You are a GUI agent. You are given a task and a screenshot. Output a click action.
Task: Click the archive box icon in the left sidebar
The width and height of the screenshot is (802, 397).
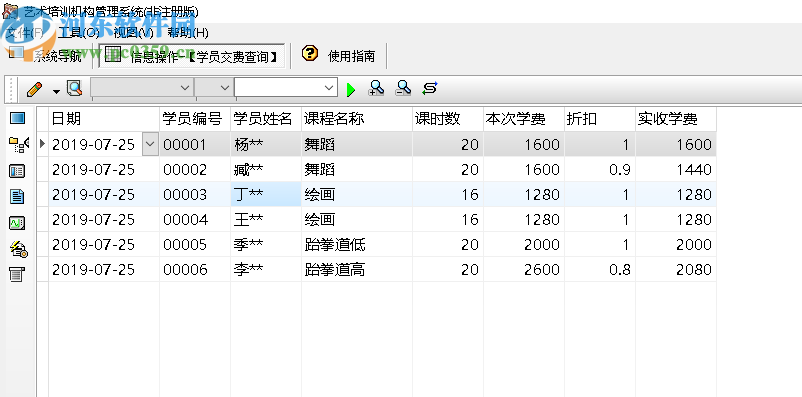[x=17, y=274]
